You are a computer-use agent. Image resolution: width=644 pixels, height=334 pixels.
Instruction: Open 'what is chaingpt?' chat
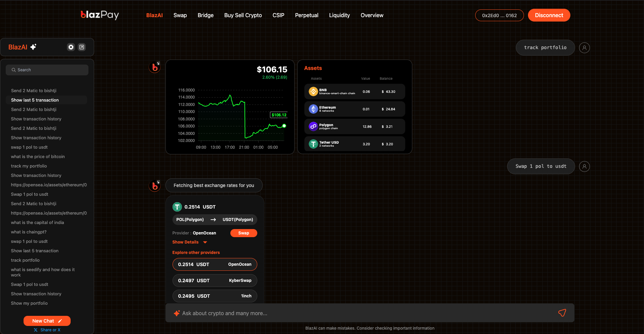pyautogui.click(x=29, y=232)
